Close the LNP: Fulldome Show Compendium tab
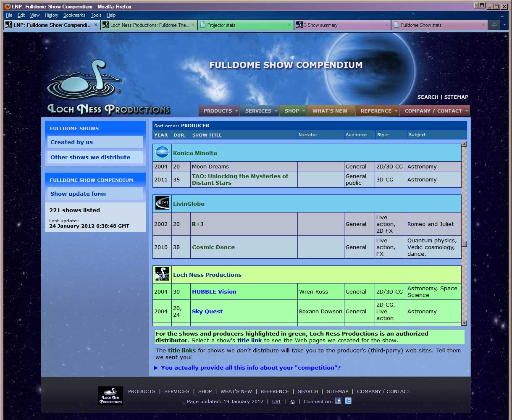The height and width of the screenshot is (420, 512). [95, 25]
